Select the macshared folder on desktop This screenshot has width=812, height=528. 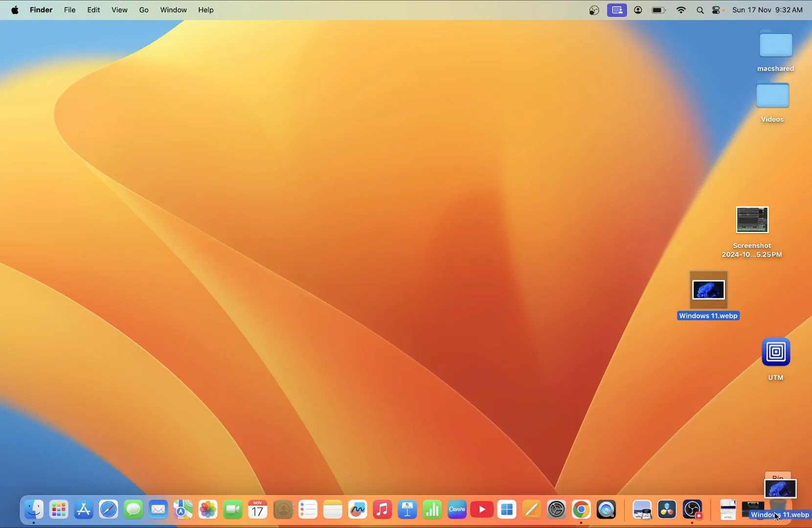coord(776,45)
